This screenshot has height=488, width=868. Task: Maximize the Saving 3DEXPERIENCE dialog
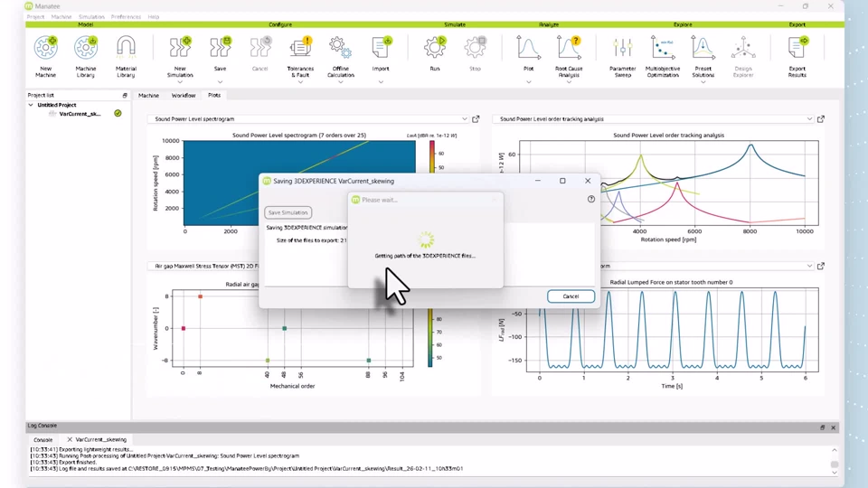(x=562, y=181)
